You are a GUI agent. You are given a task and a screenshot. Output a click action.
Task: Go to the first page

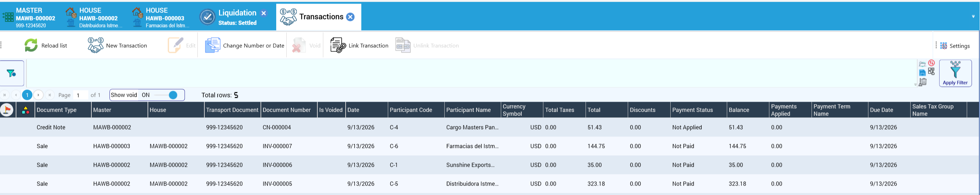coord(5,95)
